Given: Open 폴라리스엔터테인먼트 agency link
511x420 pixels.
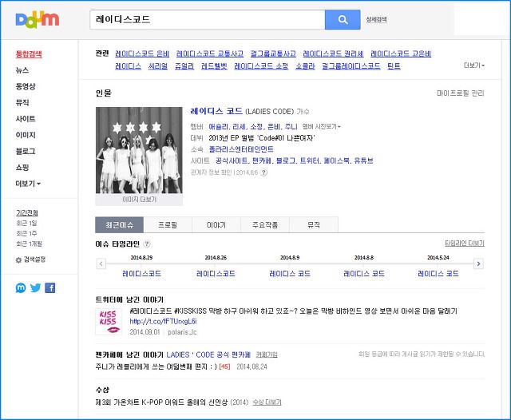Looking at the screenshot, I should pyautogui.click(x=241, y=149).
